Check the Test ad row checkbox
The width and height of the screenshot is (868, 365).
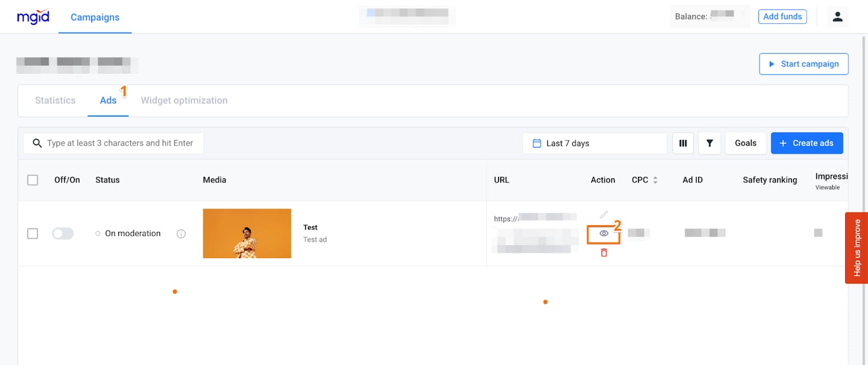click(x=32, y=233)
